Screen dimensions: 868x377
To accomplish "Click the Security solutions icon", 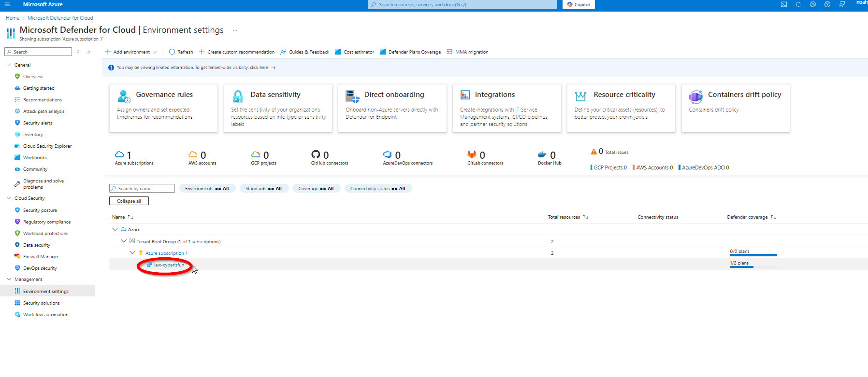I will tap(17, 303).
